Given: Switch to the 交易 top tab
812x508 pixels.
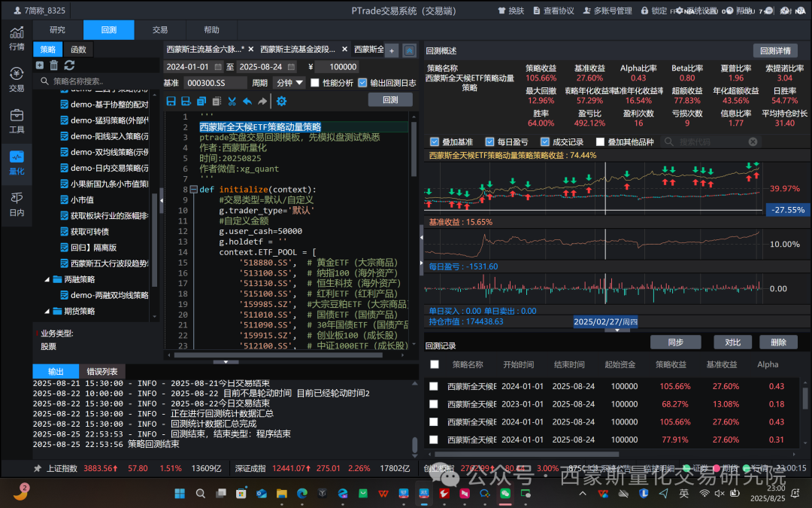Looking at the screenshot, I should pos(160,30).
